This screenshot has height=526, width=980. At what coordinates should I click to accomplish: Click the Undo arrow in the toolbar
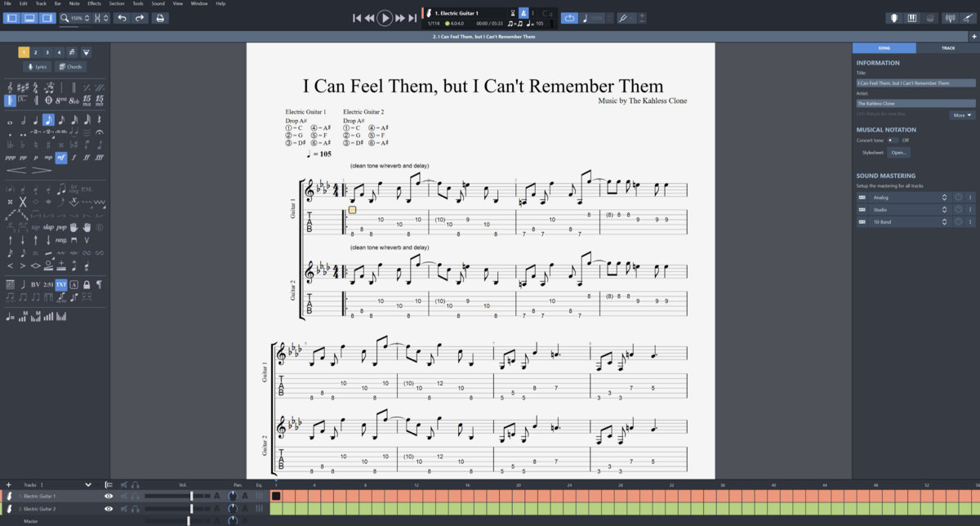click(x=122, y=18)
